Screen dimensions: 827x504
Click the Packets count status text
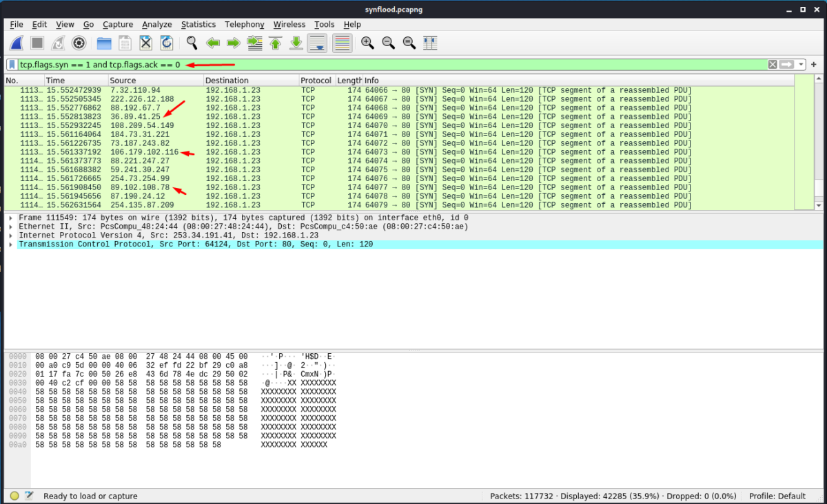click(x=521, y=496)
